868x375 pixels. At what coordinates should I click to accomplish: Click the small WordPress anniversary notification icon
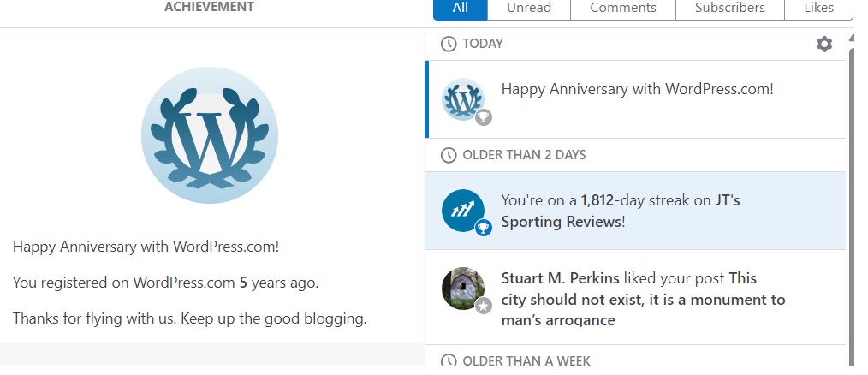click(x=462, y=99)
